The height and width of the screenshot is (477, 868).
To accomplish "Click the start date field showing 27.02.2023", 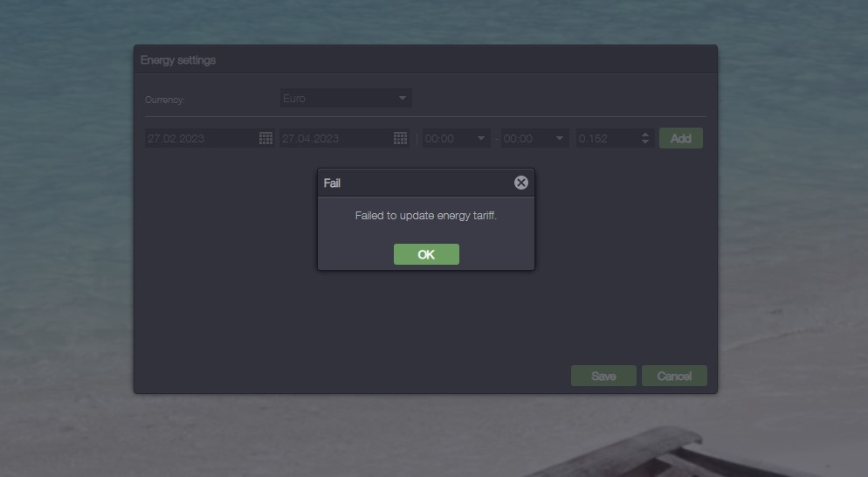I will click(x=201, y=138).
